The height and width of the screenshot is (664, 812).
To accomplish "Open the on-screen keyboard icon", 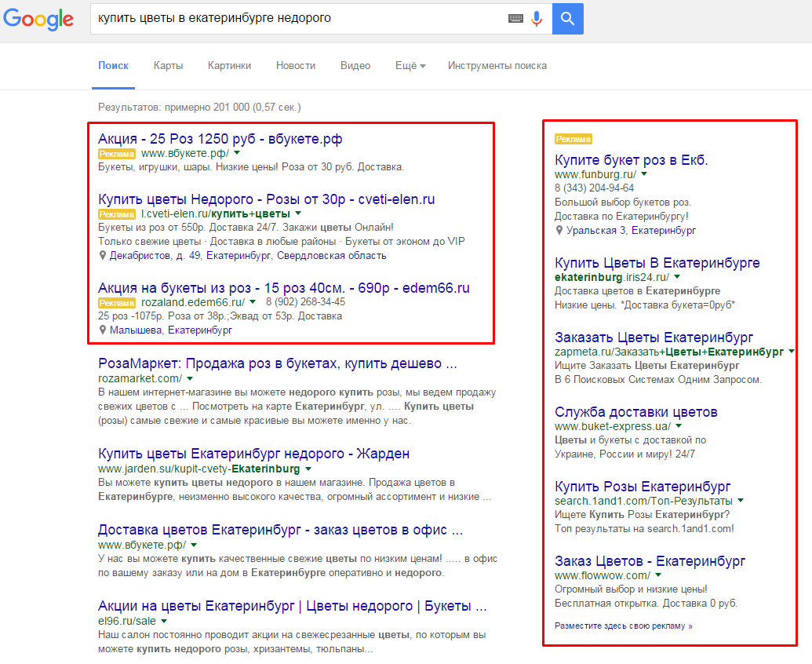I will pos(515,19).
